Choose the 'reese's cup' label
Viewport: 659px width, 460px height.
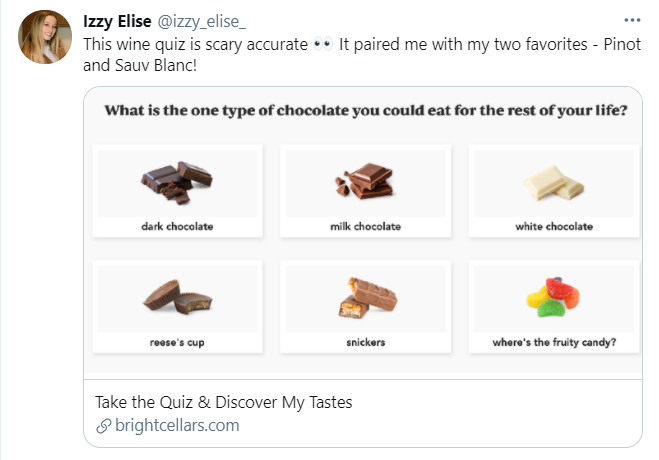pos(177,343)
